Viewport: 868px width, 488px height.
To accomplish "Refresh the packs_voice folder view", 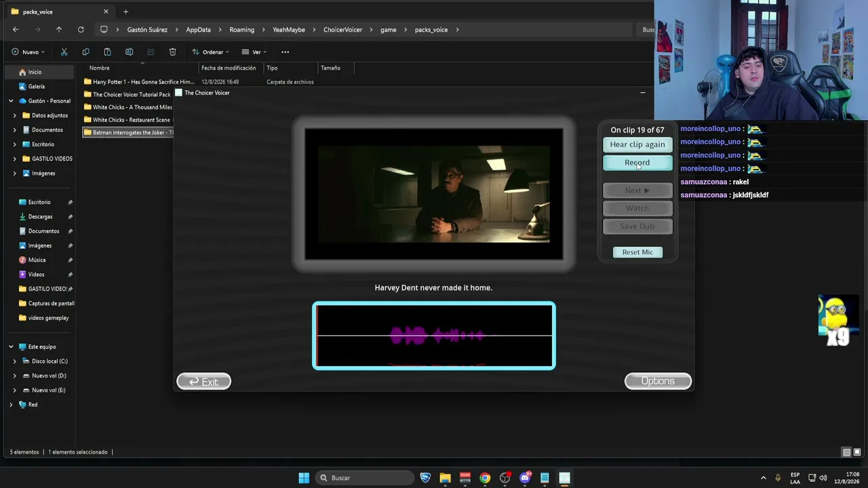I will pos(81,30).
